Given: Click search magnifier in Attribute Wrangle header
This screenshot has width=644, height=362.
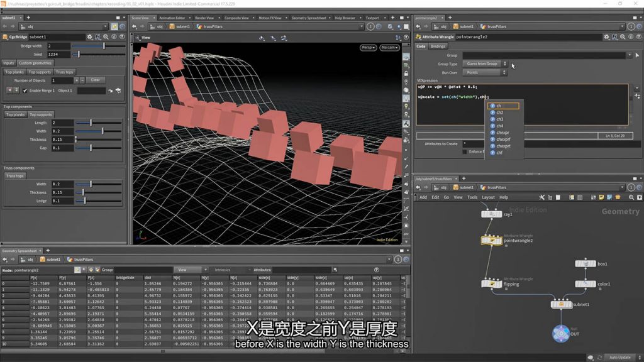Looking at the screenshot, I should tap(623, 37).
